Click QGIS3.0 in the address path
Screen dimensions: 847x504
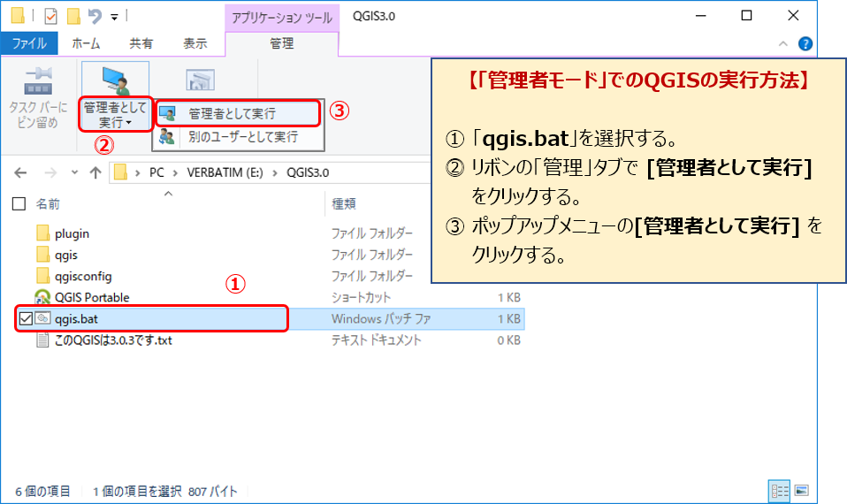coord(308,172)
